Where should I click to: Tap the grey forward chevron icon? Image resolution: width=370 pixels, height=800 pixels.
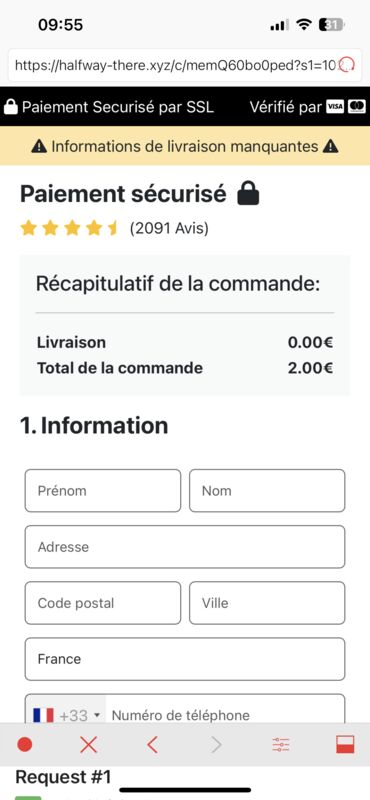[216, 745]
